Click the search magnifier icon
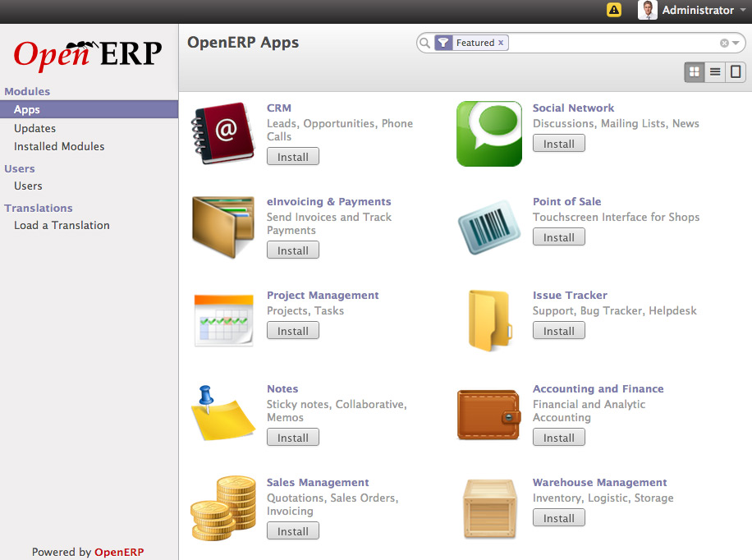752x560 pixels. [424, 44]
